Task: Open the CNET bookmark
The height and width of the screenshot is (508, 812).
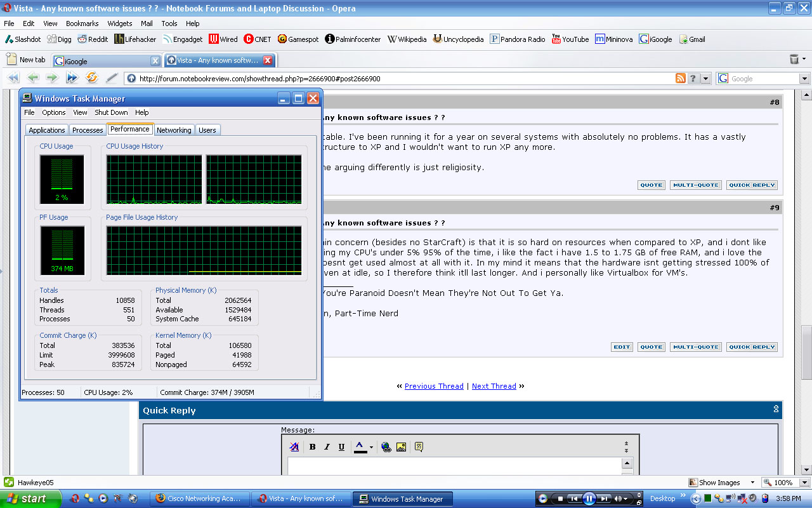Action: click(x=258, y=39)
